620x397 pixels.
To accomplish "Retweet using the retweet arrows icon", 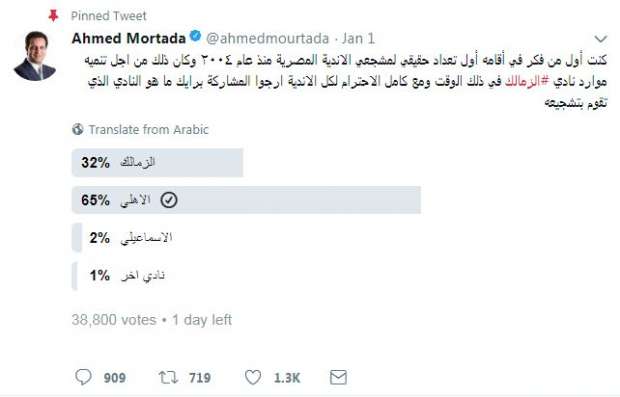I will tap(168, 378).
